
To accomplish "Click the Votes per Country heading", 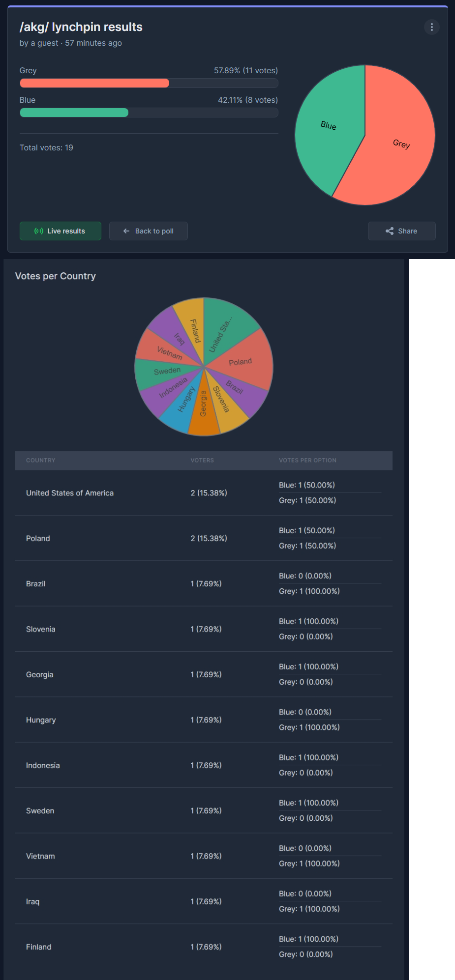I will point(56,276).
